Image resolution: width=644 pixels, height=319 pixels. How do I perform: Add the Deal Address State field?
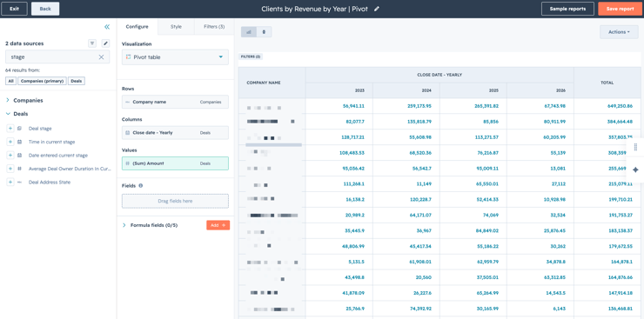click(x=10, y=182)
